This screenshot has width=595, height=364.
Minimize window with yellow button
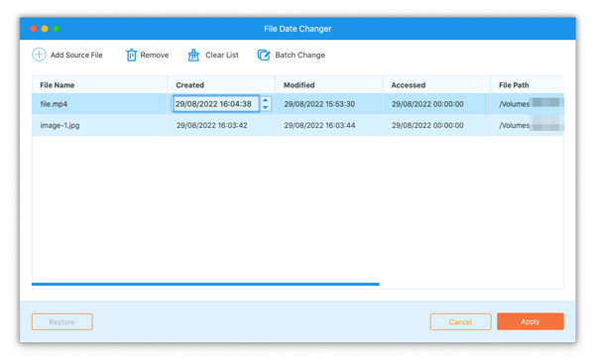coord(45,29)
